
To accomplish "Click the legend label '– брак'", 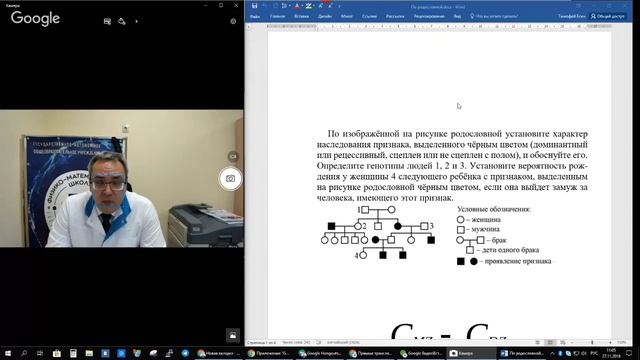I will click(x=496, y=240).
